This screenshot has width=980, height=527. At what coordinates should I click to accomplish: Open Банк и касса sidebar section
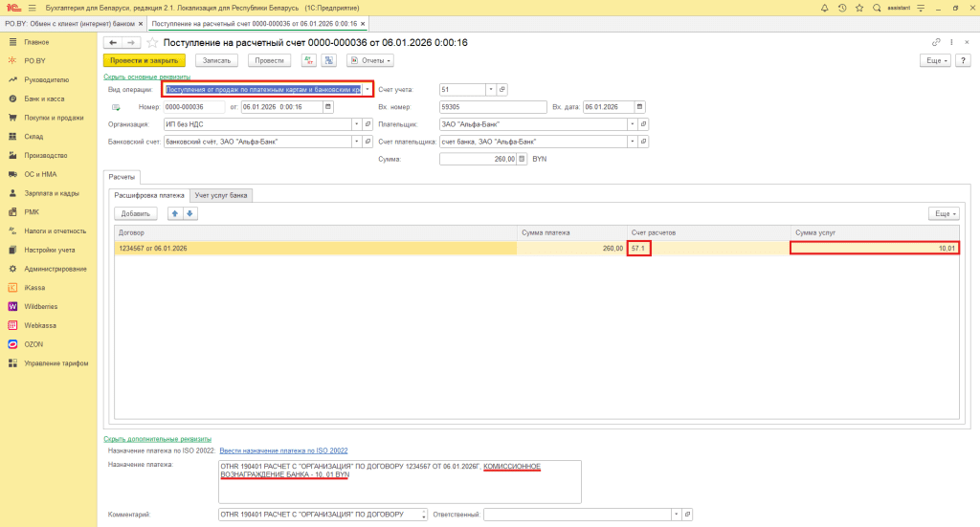pyautogui.click(x=43, y=99)
